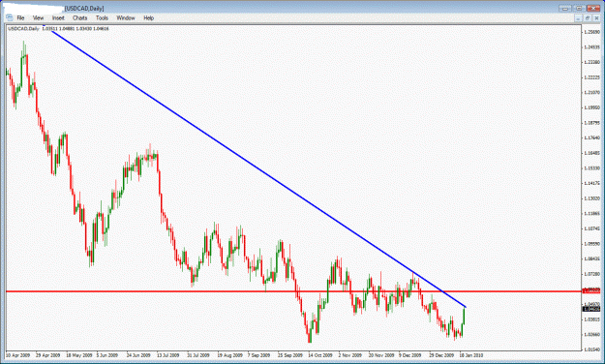Click the 1.22225 price axis label
This screenshot has height=364, width=605.
pyautogui.click(x=591, y=77)
